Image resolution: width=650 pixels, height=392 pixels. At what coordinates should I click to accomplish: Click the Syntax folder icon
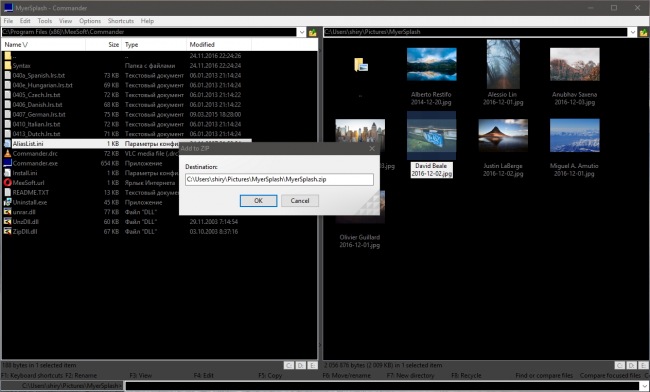click(x=7, y=65)
